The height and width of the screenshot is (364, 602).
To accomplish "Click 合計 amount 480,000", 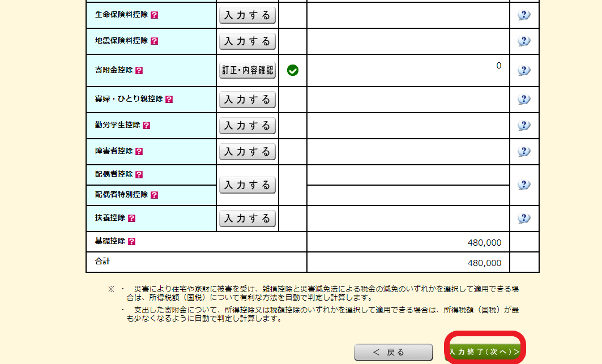I will click(x=484, y=263).
